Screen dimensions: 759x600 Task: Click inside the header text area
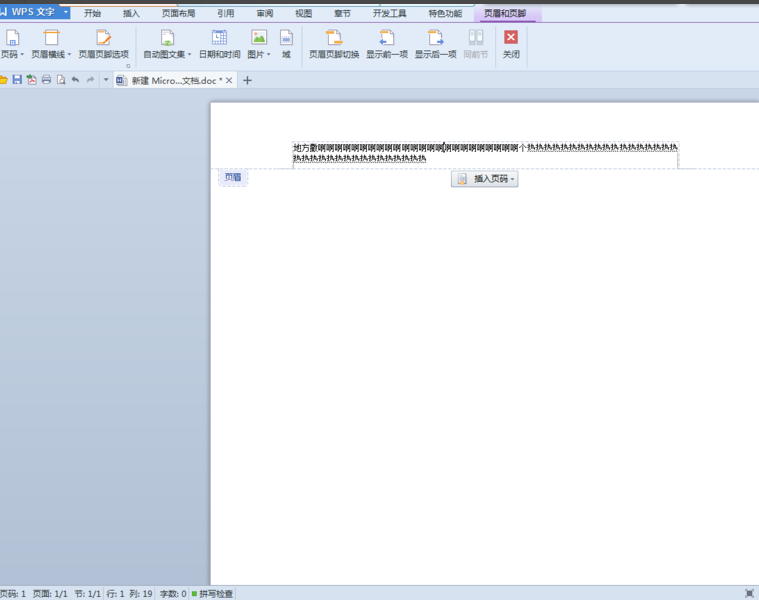point(486,155)
